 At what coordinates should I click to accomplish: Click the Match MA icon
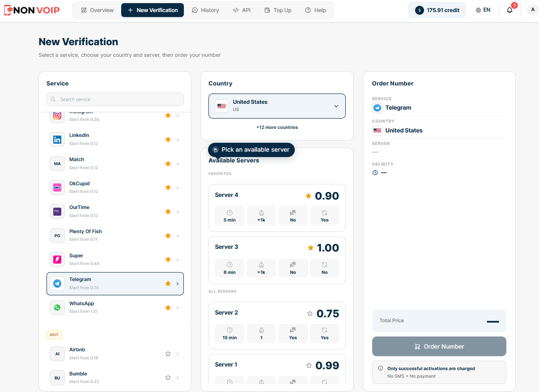coord(57,164)
